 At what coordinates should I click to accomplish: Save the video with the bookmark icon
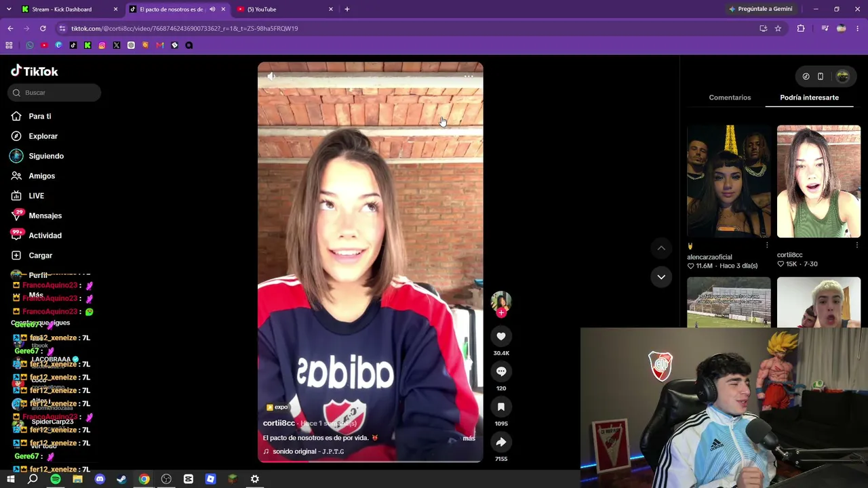click(501, 407)
